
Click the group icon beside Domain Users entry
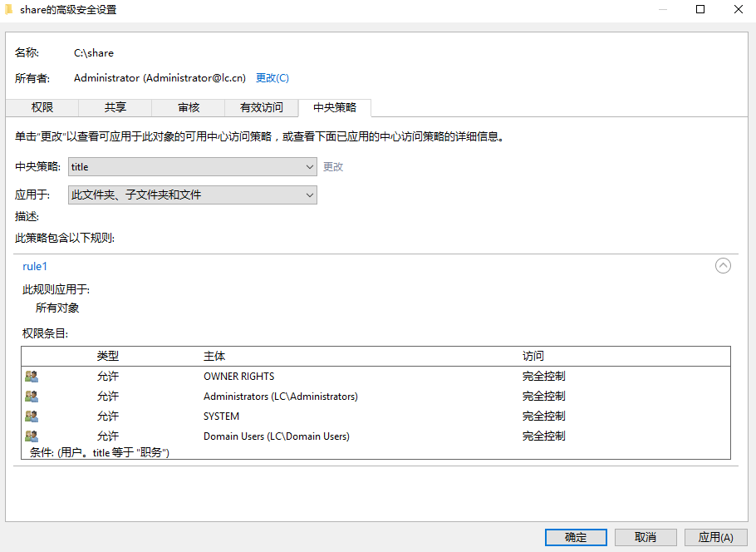click(31, 436)
